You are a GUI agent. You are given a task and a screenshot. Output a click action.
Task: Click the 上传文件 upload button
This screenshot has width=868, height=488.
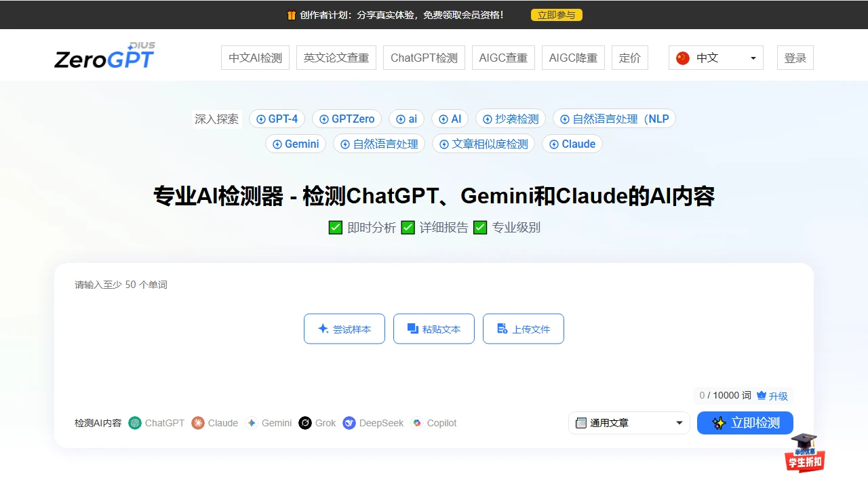click(x=523, y=329)
